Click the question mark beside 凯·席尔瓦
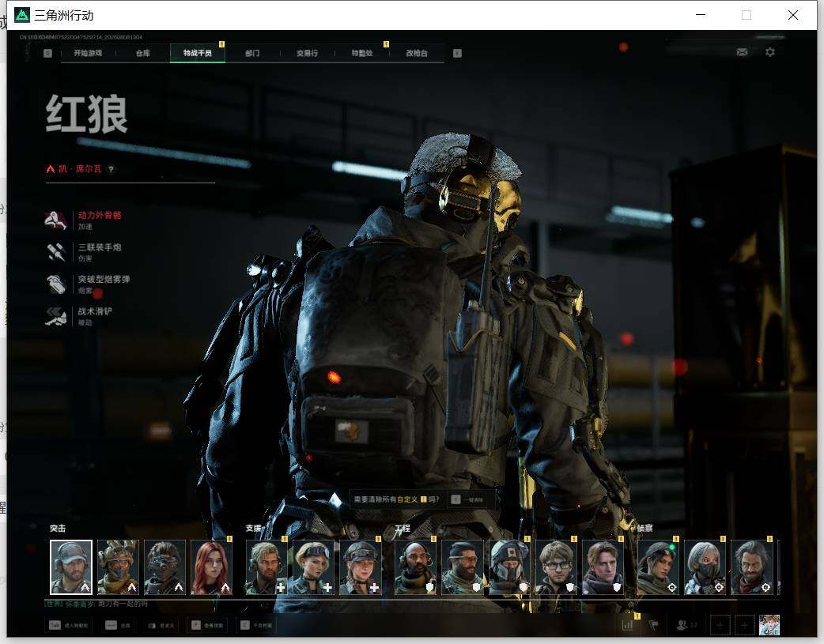Screen dimensions: 824x644 111,169
